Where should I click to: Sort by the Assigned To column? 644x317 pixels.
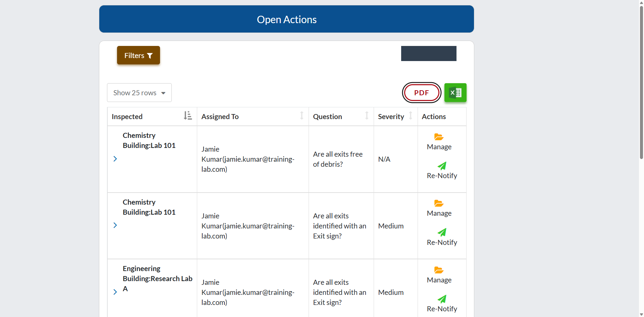tap(253, 116)
